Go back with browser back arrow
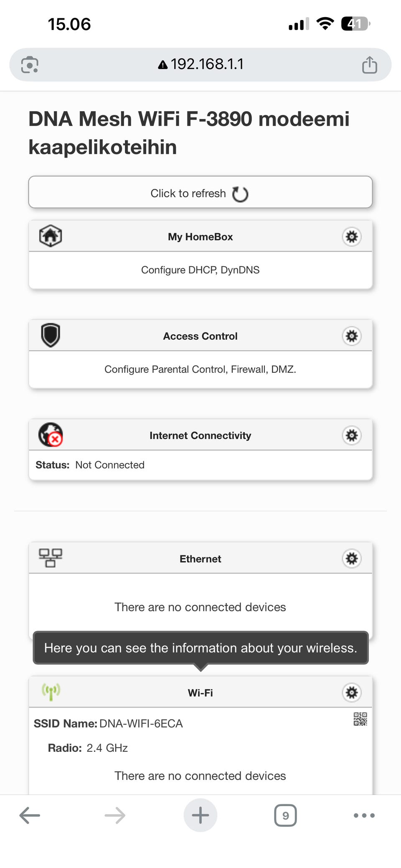This screenshot has width=401, height=868. point(30,815)
